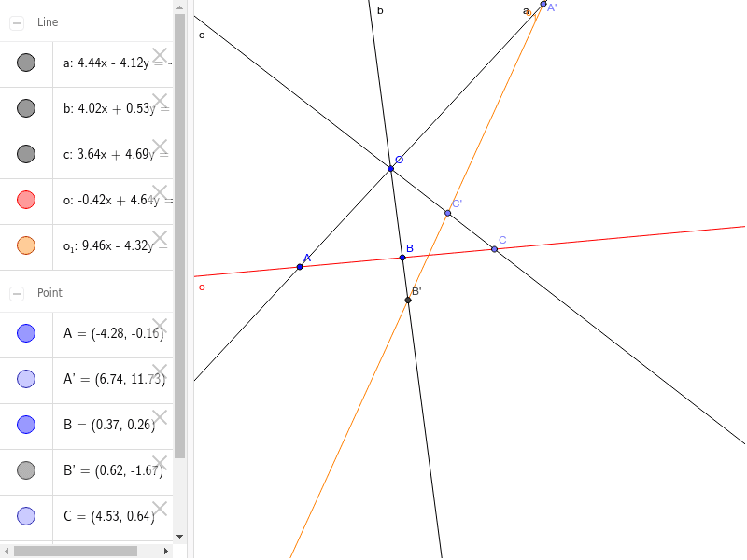This screenshot has width=747, height=560.
Task: Toggle visibility of point A'
Action: tap(26, 379)
